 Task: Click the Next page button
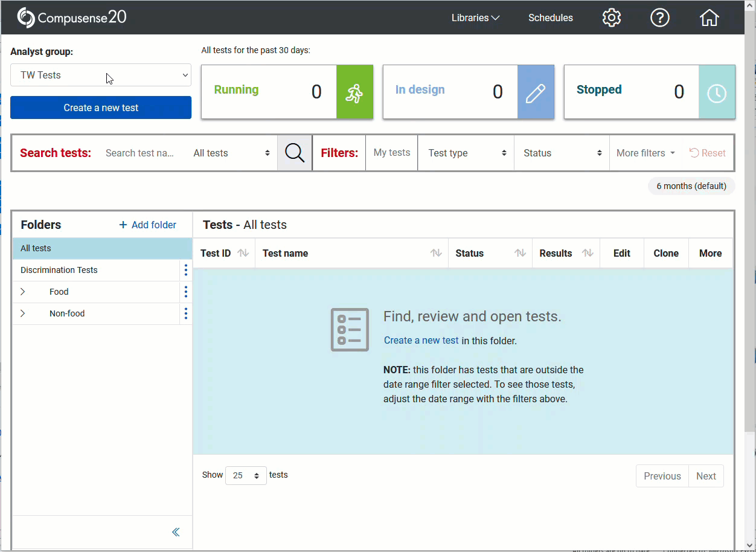tap(706, 476)
